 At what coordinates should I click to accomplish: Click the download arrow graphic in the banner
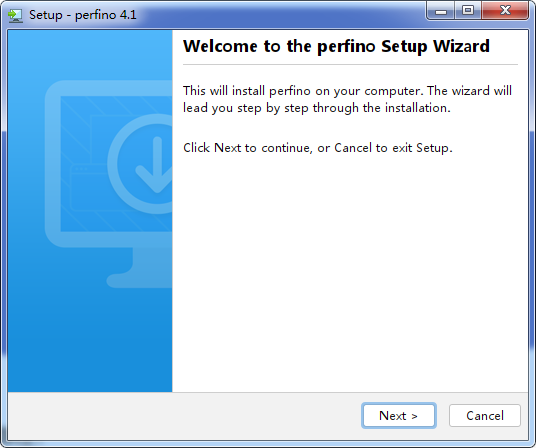(156, 165)
